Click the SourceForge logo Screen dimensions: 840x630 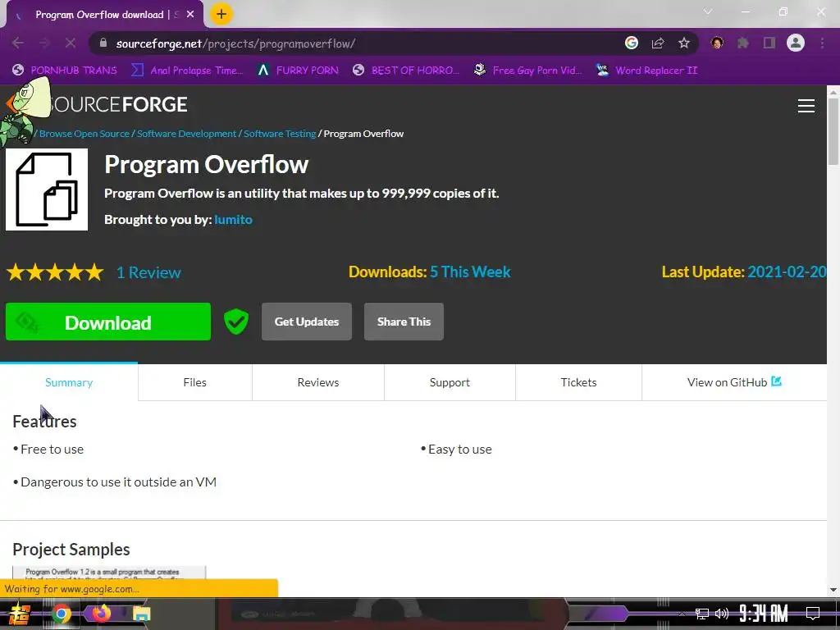pos(97,104)
